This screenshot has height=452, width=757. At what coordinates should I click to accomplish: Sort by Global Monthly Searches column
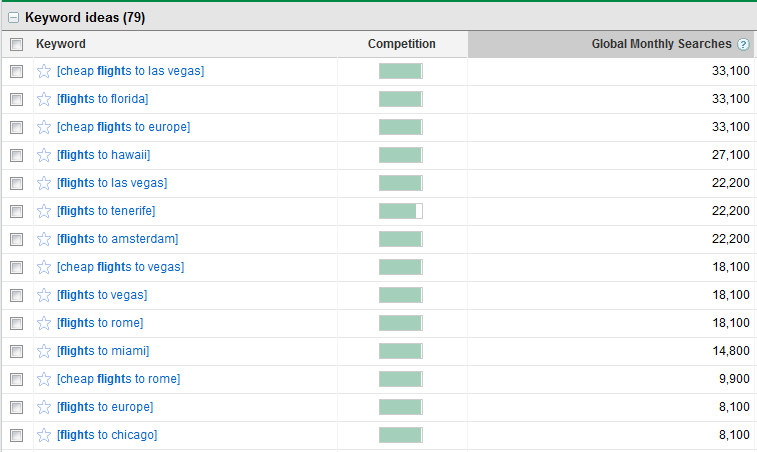(661, 44)
